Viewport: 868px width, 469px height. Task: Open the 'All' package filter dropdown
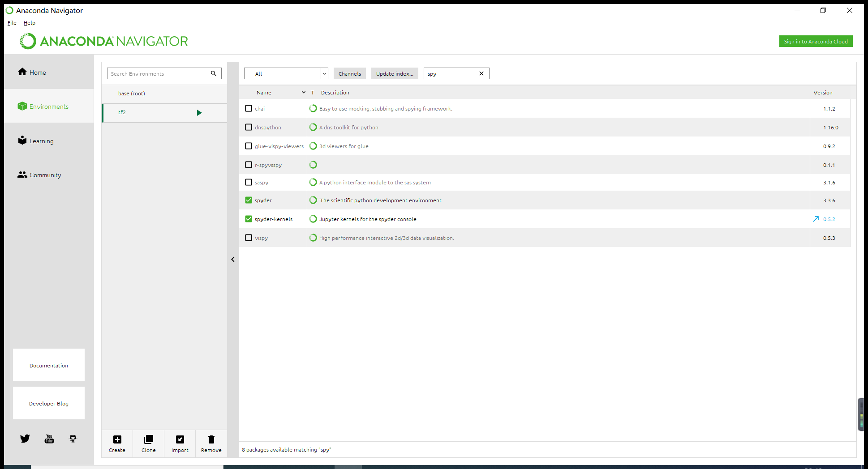(x=286, y=73)
